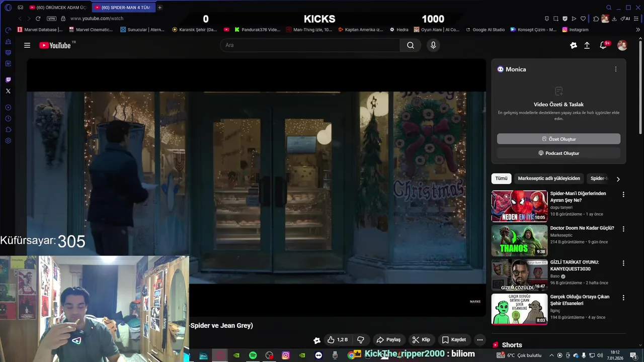Screen dimensions: 644x362
Task: Like the video with 1,2 B likes
Action: coord(338,340)
